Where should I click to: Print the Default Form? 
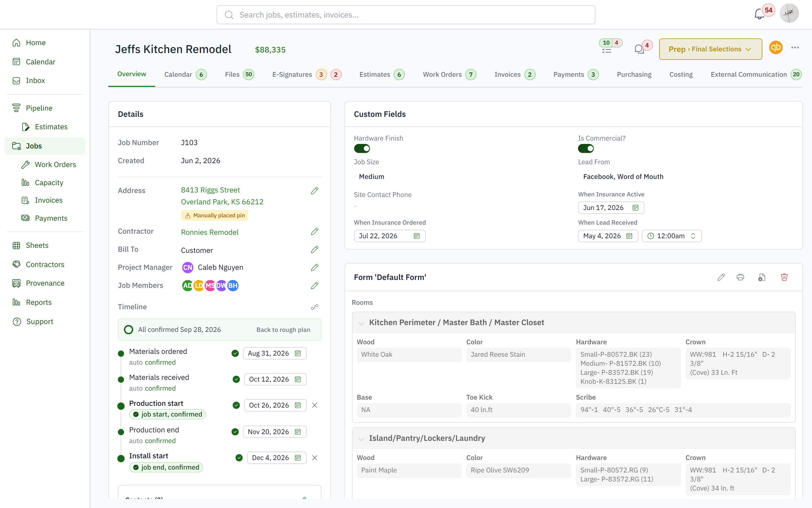(x=740, y=277)
